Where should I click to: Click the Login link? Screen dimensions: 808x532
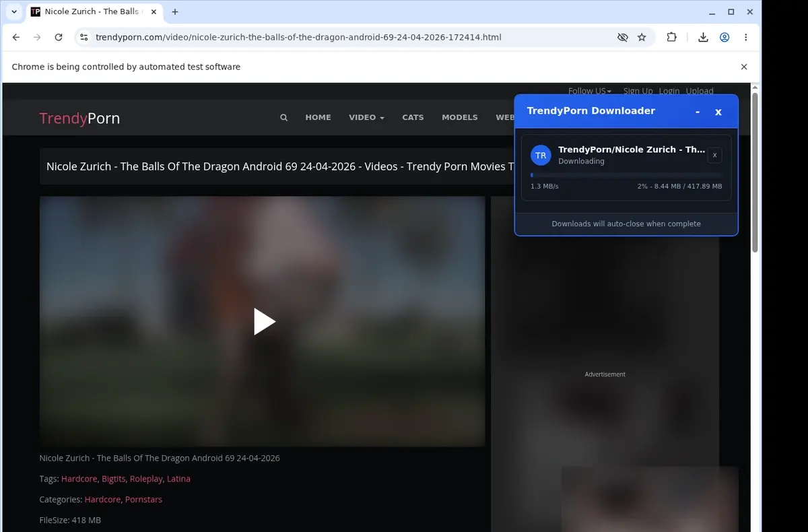click(x=669, y=91)
